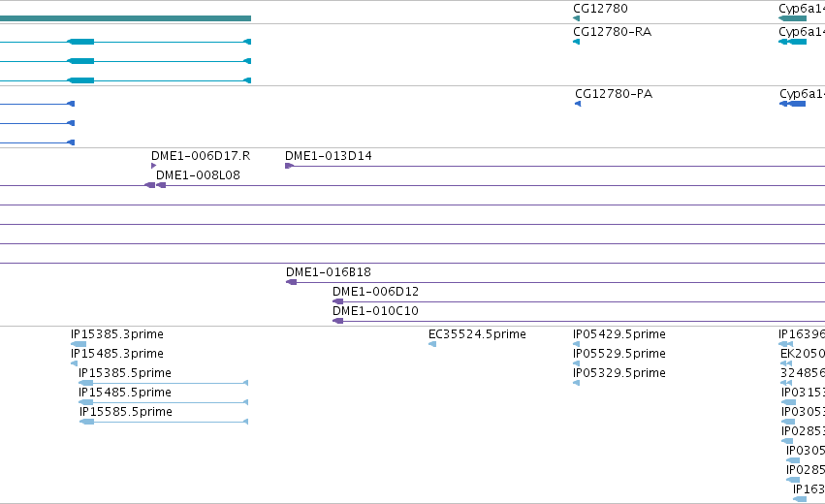Click the IP15485.3prime label
Viewport: 825px width, 504px height.
coord(116,354)
